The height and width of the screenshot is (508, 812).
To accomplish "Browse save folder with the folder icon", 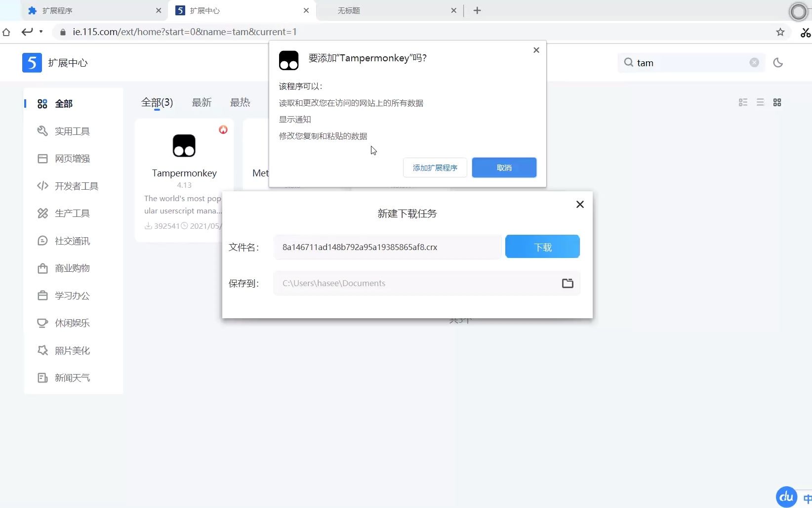I will 568,283.
